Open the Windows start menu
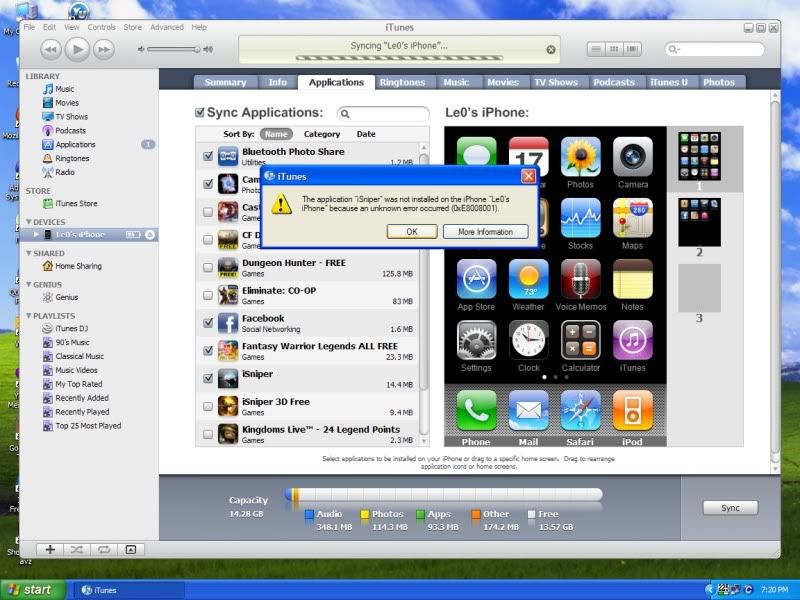The image size is (800, 600). [33, 590]
